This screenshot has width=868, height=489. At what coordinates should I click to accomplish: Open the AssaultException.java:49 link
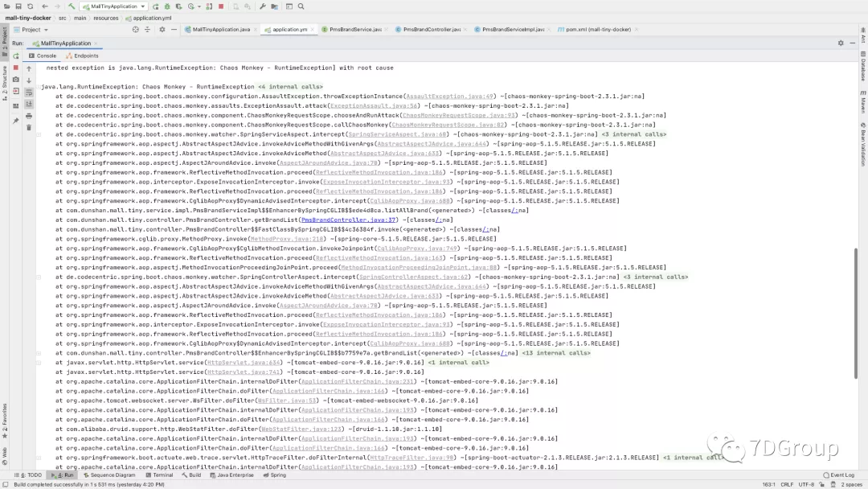click(x=449, y=96)
